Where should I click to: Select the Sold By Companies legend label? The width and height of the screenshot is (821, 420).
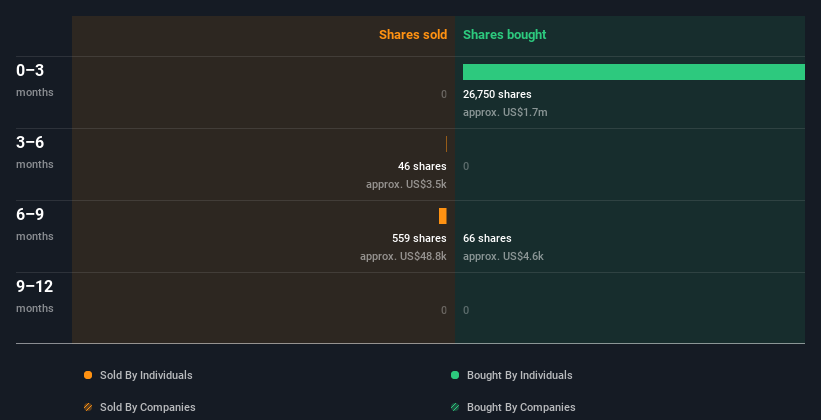(x=148, y=407)
